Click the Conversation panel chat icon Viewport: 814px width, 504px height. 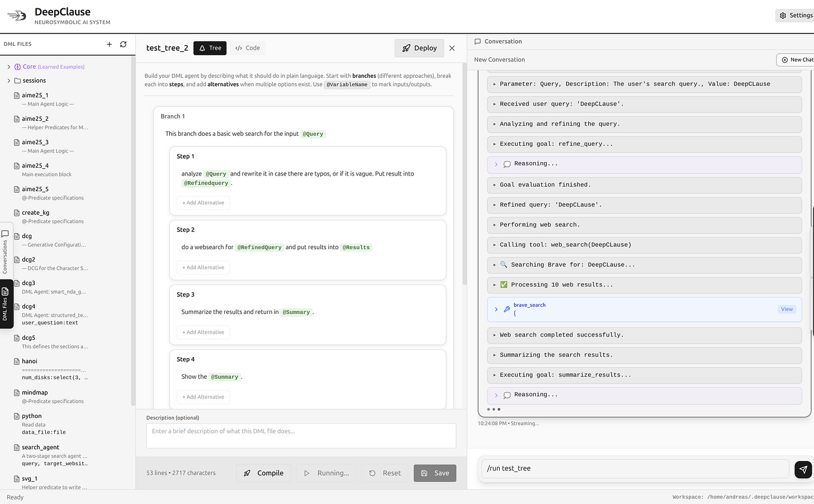(477, 41)
